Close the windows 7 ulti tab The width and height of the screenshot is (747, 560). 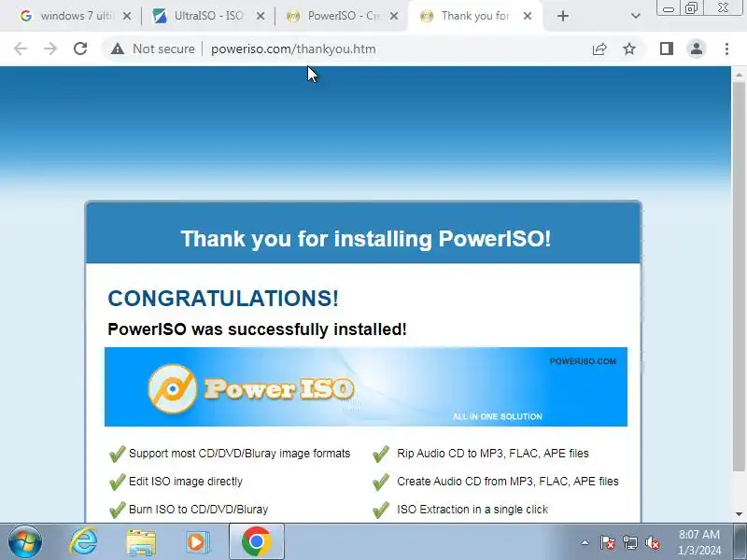coord(127,16)
